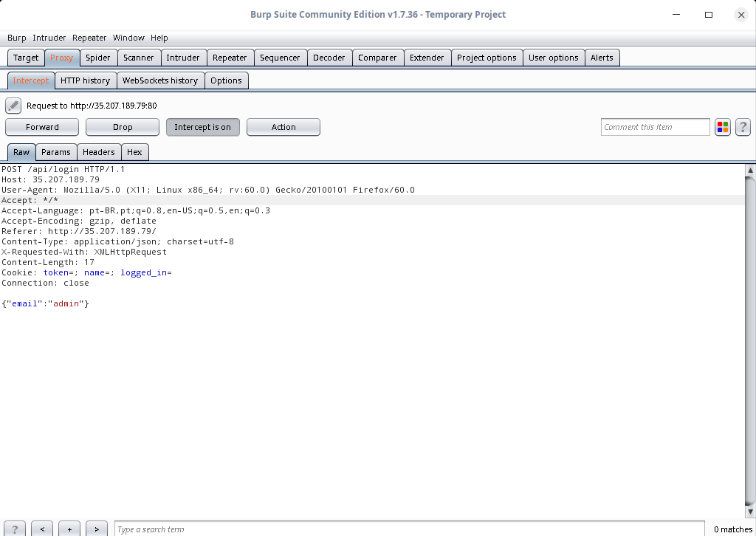Image resolution: width=756 pixels, height=536 pixels.
Task: Open the Help menu
Action: 159,38
